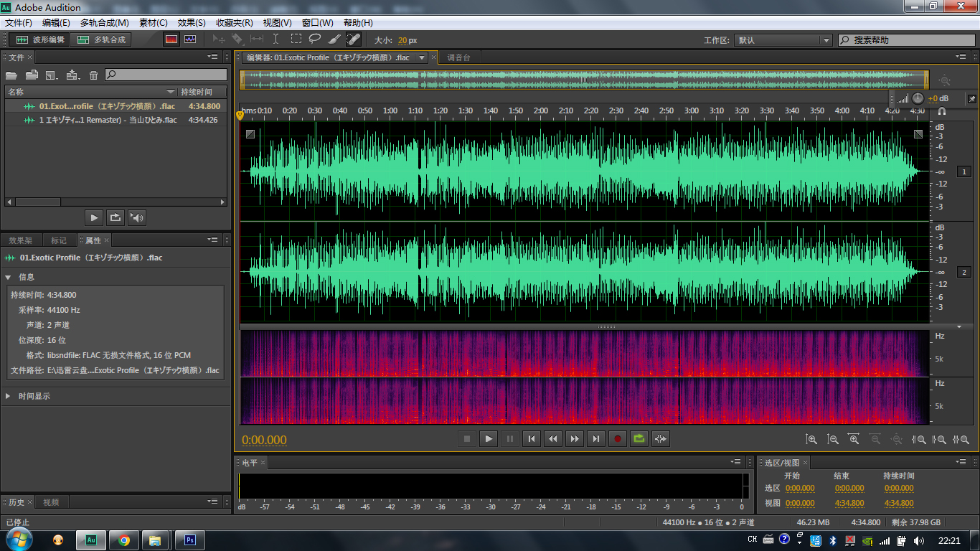Open the 文件(F) menu

click(18, 23)
